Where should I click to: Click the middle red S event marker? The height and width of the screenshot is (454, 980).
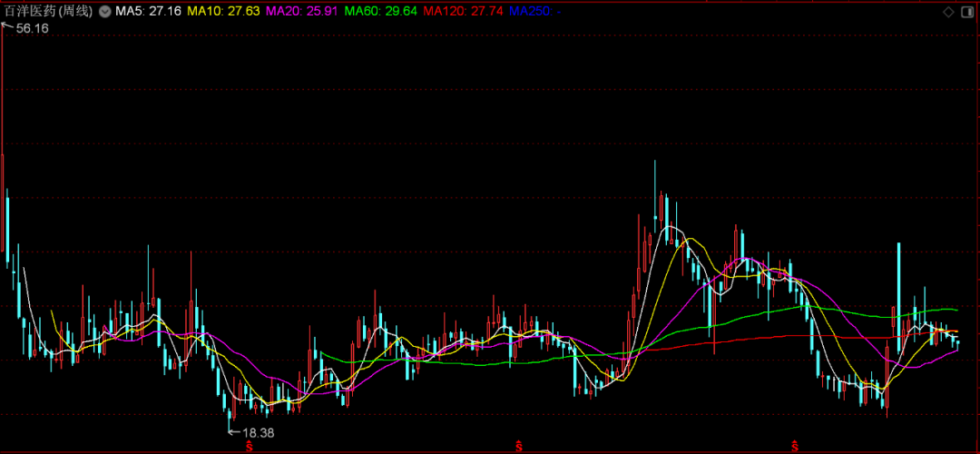pos(519,446)
